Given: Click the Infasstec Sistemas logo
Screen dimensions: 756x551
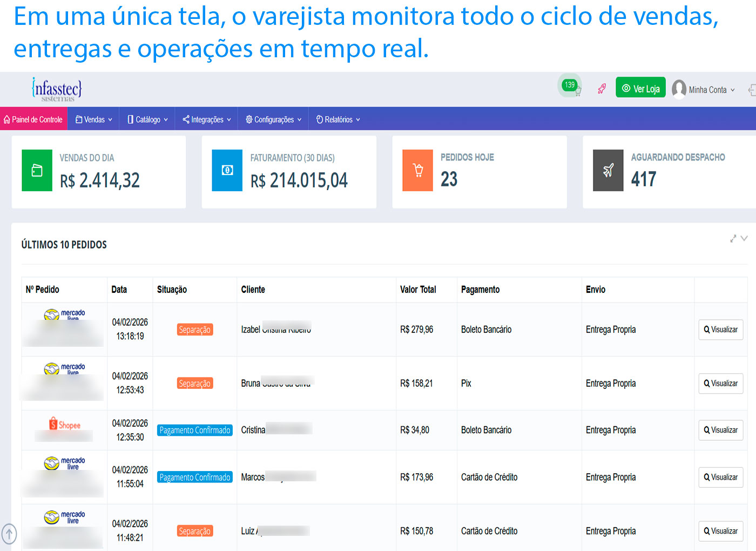Looking at the screenshot, I should pos(57,89).
